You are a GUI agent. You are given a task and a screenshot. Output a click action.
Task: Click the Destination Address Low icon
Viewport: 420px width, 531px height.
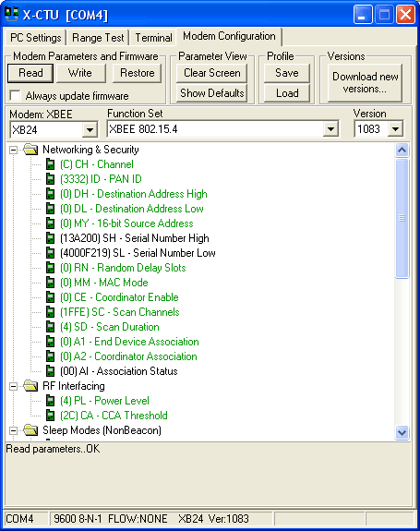(x=50, y=209)
